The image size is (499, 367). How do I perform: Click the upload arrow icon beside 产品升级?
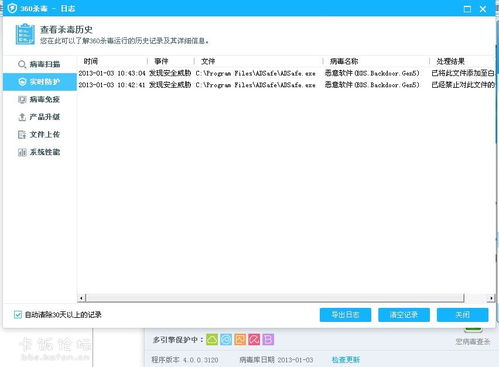point(22,117)
